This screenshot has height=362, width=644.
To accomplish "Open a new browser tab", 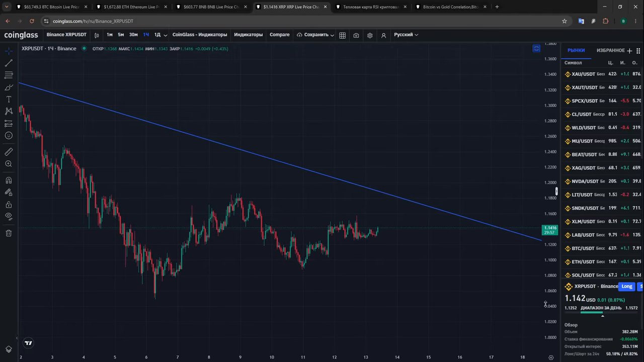I will (497, 7).
